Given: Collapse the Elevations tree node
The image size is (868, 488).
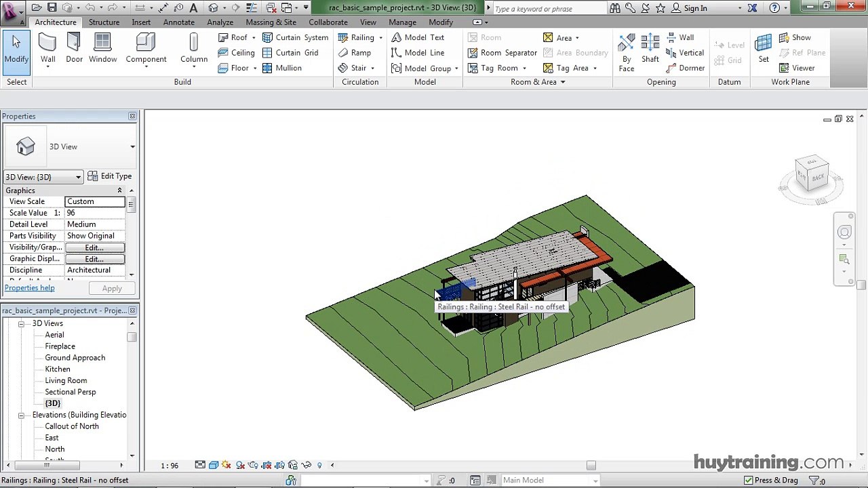Looking at the screenshot, I should tap(21, 415).
